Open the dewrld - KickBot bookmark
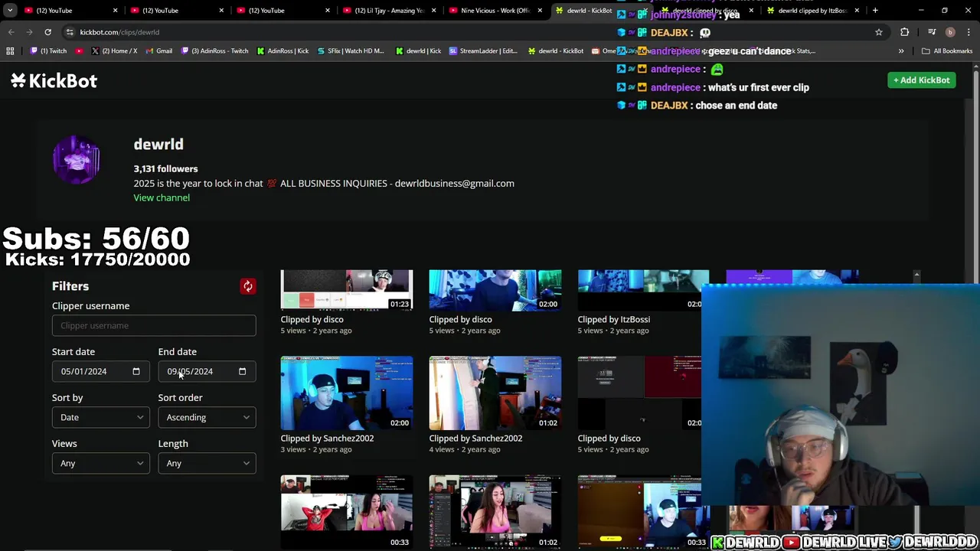Viewport: 980px width, 551px height. click(556, 51)
